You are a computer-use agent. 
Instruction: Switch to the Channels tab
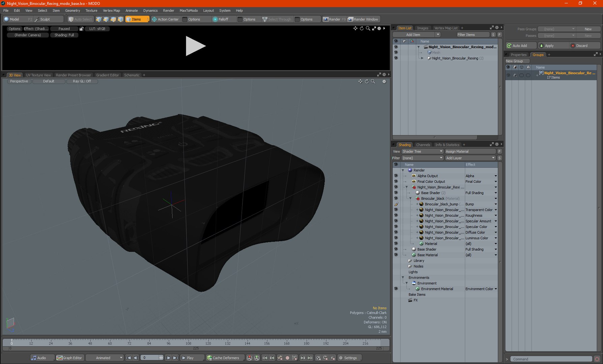423,145
